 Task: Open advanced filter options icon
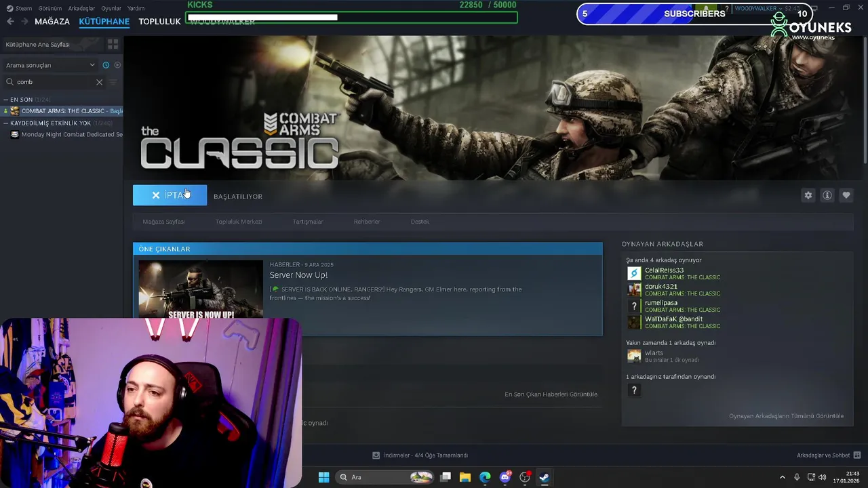coord(113,82)
